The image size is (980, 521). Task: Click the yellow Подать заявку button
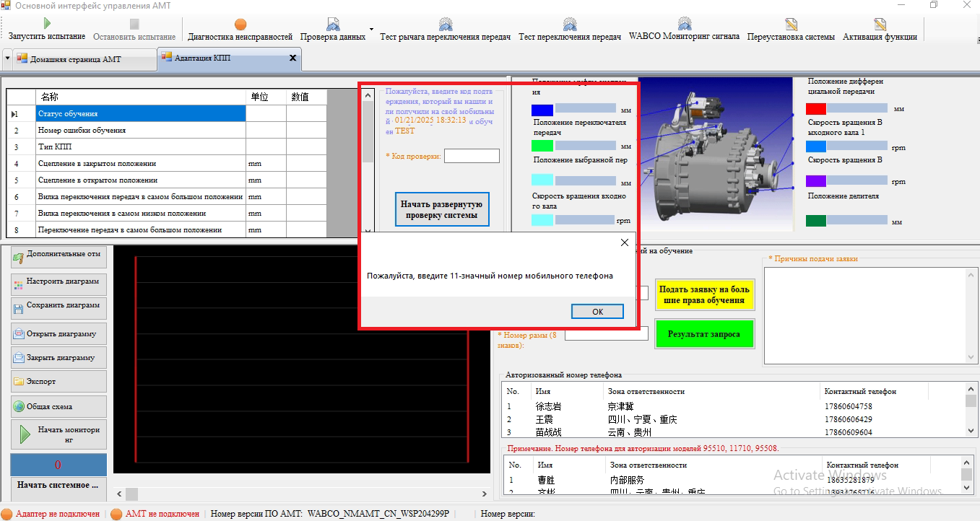[x=704, y=295]
